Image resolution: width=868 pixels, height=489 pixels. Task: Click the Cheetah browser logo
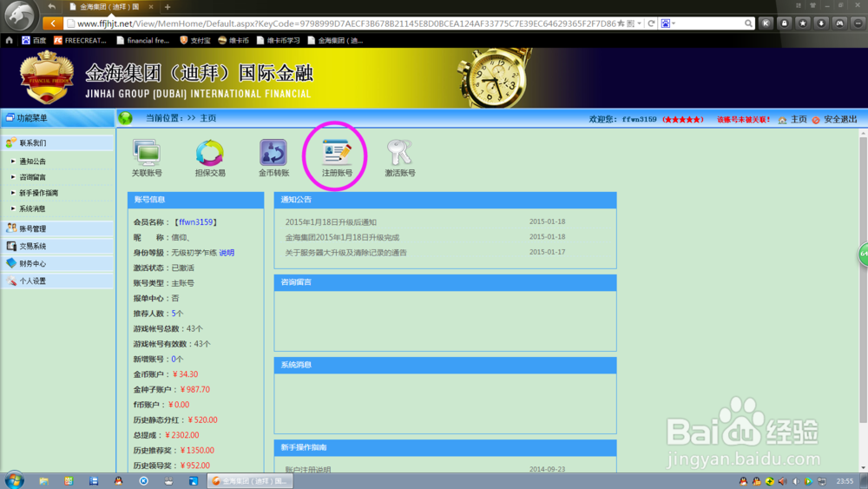pos(19,15)
